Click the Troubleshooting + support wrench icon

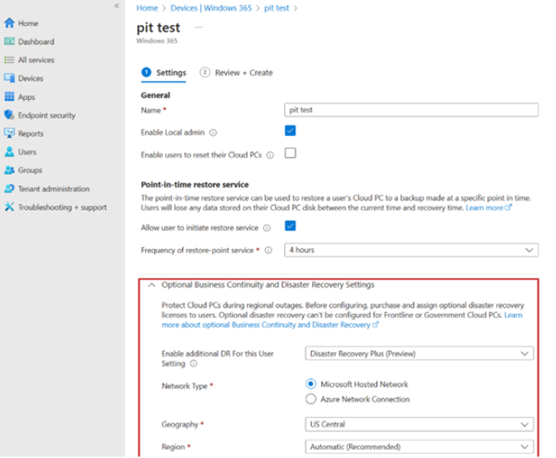click(x=9, y=207)
